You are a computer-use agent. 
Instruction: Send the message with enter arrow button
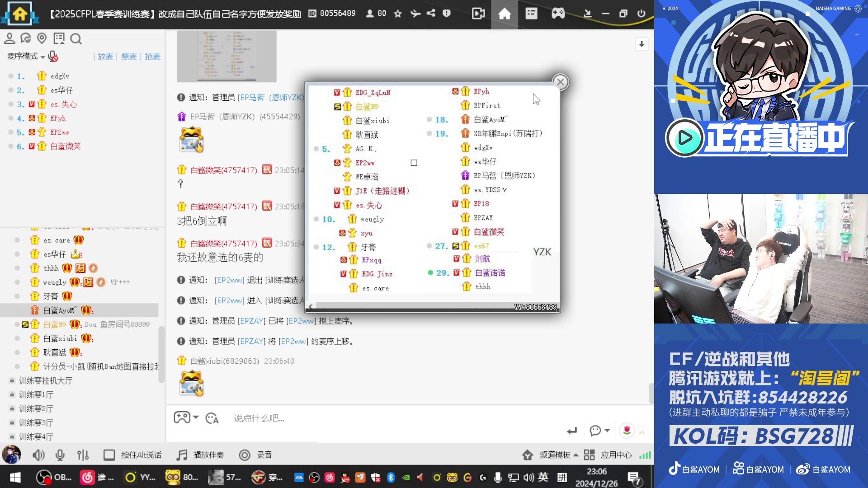tap(572, 431)
